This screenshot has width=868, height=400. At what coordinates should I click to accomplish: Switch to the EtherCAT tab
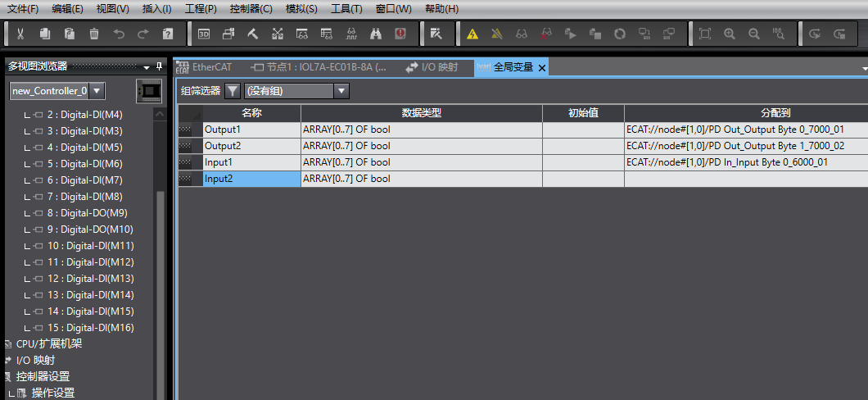(x=211, y=67)
